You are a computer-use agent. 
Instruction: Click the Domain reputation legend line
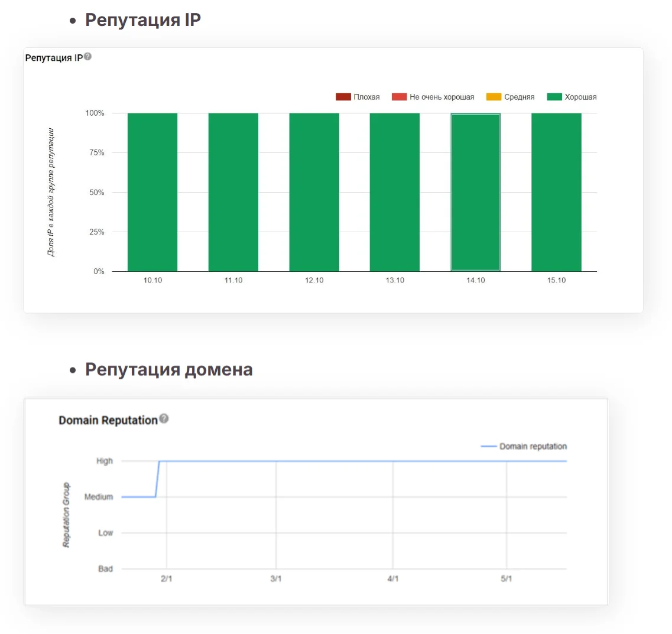click(489, 446)
